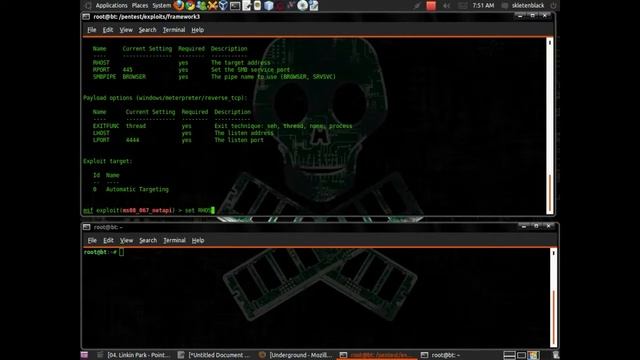Screen dimensions: 640x360
Task: Click the framework3 terminal vertical scrollbar
Action: coord(550,126)
